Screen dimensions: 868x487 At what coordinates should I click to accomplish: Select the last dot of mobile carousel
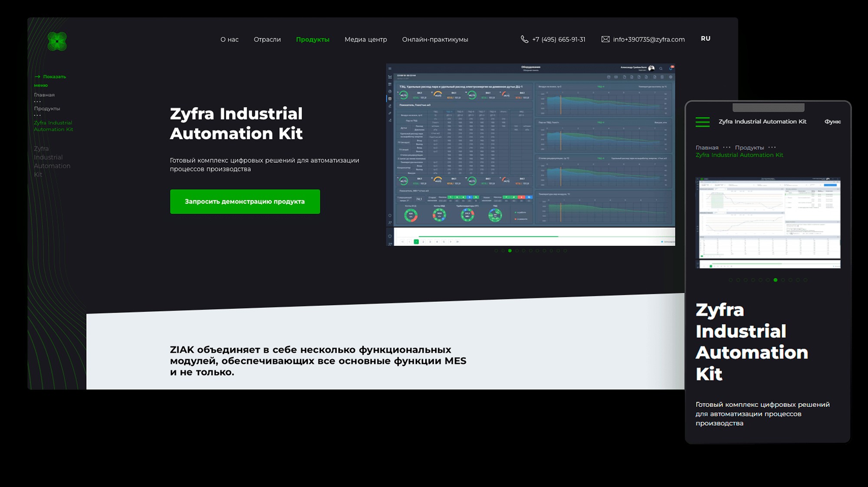click(x=806, y=280)
